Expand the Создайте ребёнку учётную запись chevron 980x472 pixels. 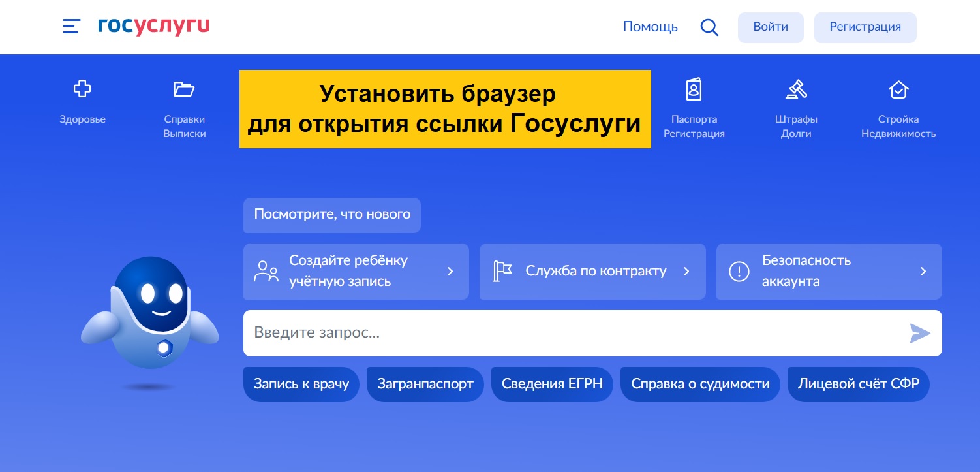point(450,272)
